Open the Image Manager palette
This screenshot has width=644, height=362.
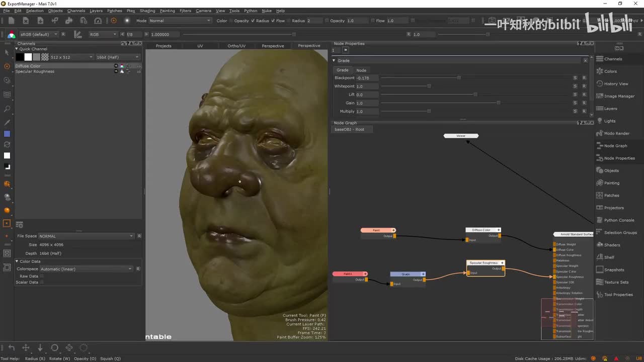[x=619, y=96]
